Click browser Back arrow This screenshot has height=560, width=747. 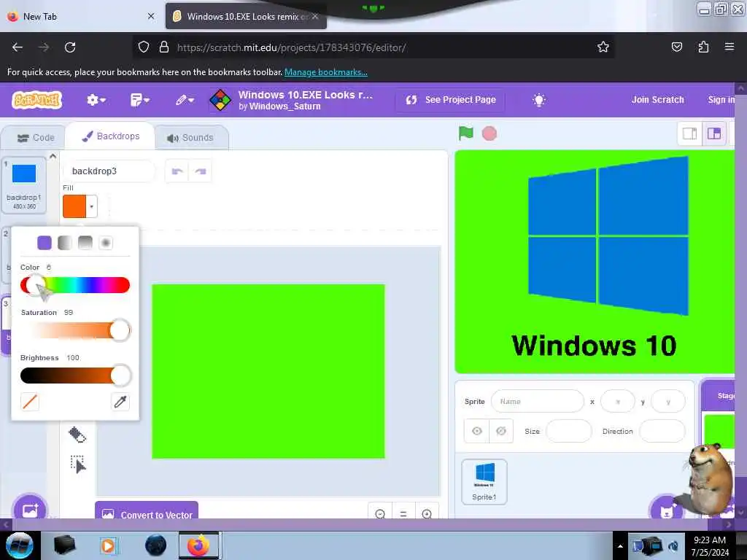[18, 47]
